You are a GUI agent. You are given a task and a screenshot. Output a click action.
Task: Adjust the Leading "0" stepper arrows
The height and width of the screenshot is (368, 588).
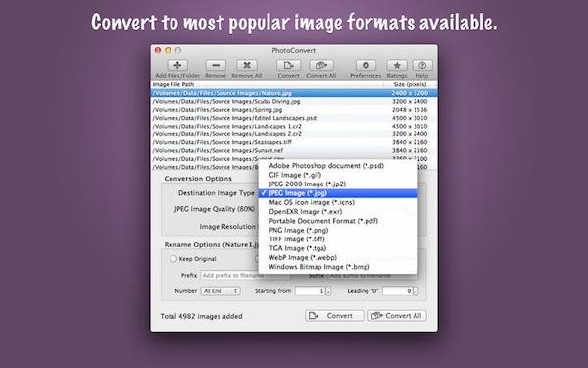click(x=416, y=291)
